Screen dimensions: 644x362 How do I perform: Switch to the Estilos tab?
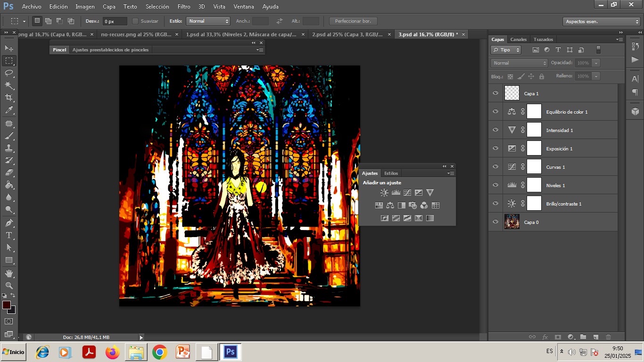(x=391, y=173)
